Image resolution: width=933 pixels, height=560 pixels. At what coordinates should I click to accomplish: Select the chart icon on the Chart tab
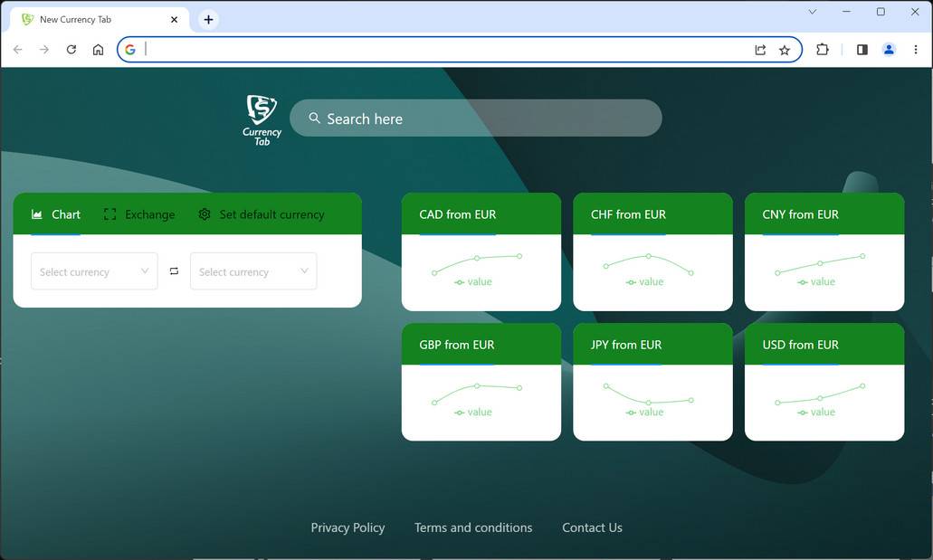(37, 214)
